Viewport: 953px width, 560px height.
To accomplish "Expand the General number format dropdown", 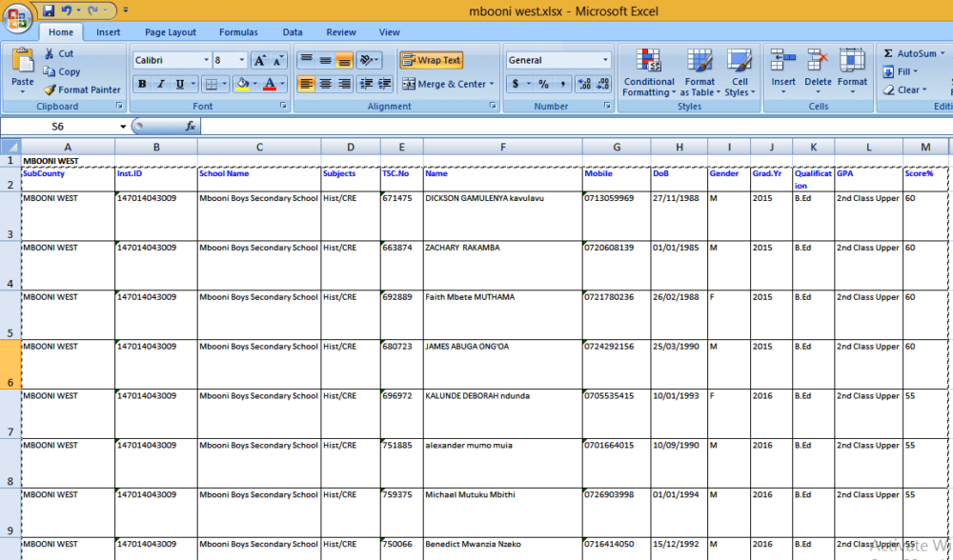I will click(x=605, y=60).
